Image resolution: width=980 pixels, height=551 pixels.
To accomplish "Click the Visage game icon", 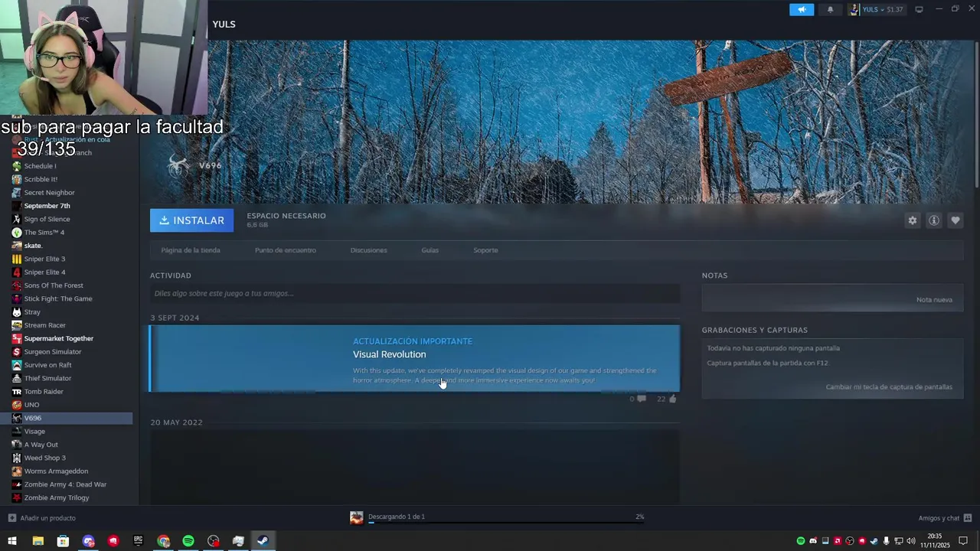I will pyautogui.click(x=17, y=432).
